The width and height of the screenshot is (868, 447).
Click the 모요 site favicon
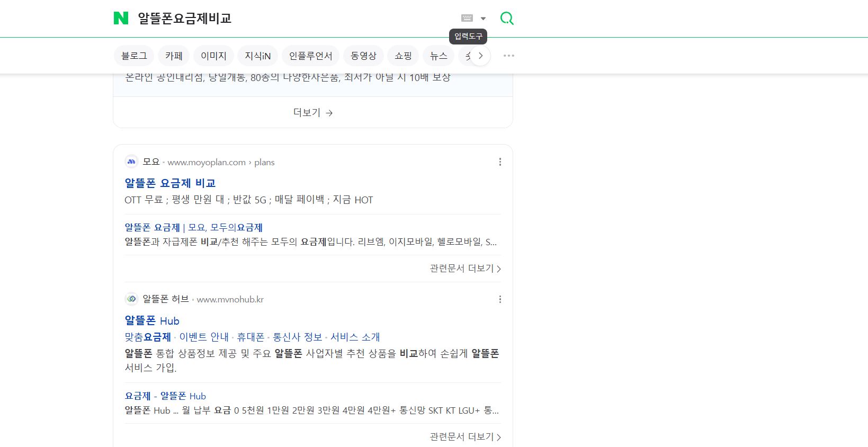click(x=131, y=162)
